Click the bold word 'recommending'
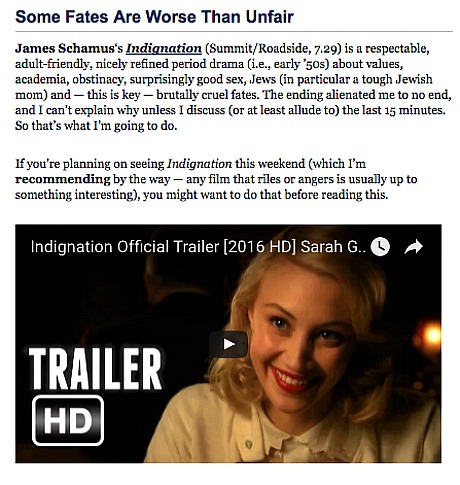 [x=63, y=180]
